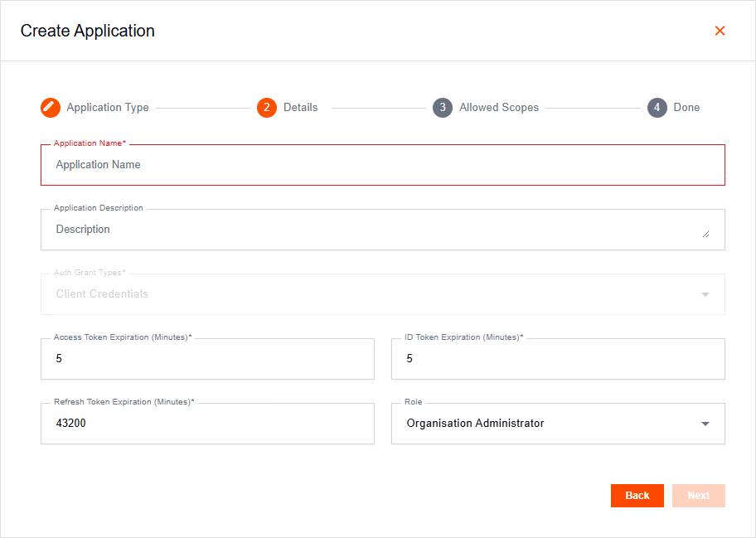Image resolution: width=756 pixels, height=538 pixels.
Task: Click the Application Type pencil step icon
Action: pos(51,108)
